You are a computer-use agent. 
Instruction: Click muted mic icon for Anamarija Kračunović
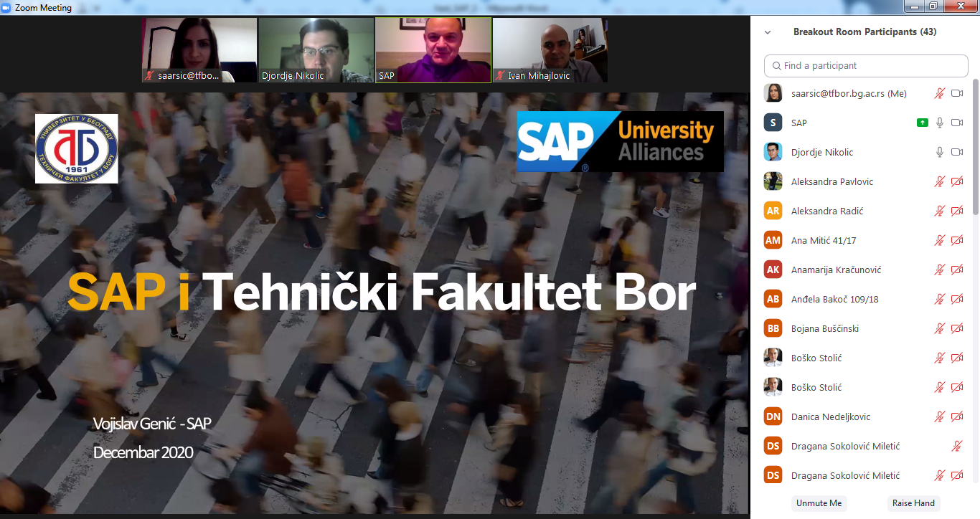click(x=939, y=270)
